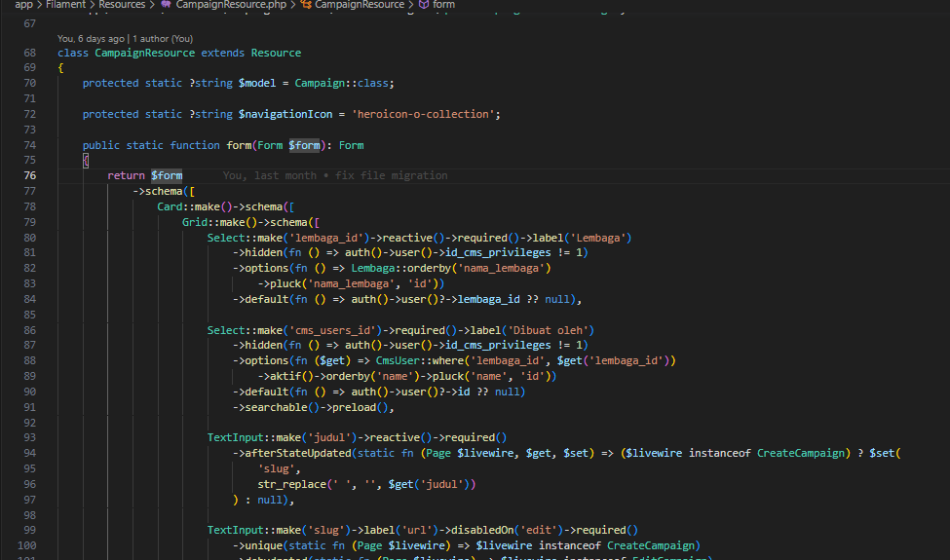Click Campaign::class on line 70
Viewport: 950px width, 560px height.
coord(341,83)
